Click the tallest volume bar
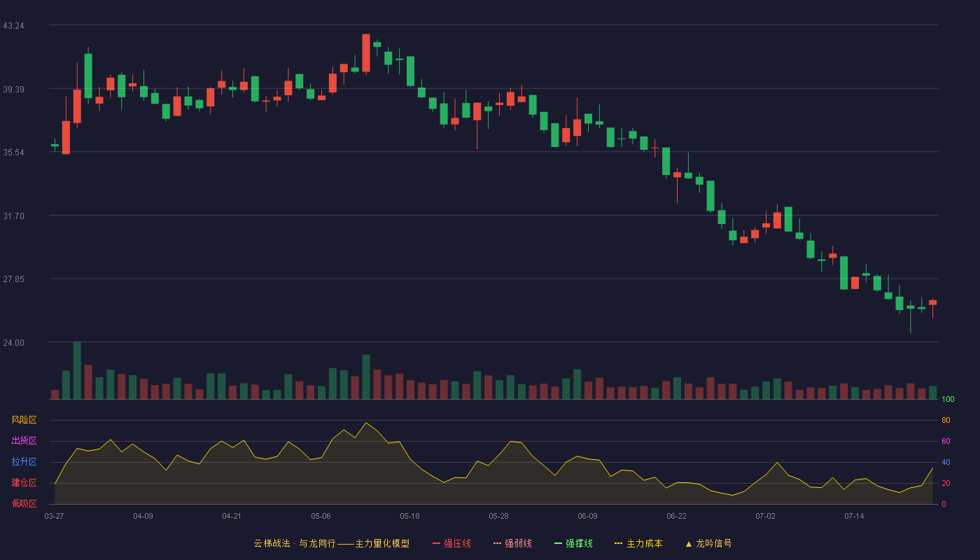Screen dimensions: 980x560 tap(77, 370)
